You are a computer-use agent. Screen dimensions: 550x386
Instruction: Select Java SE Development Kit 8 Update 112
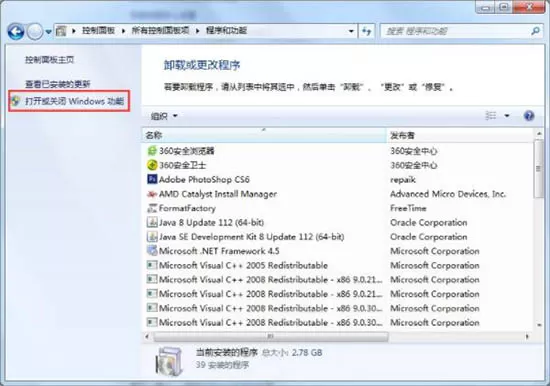tap(251, 237)
